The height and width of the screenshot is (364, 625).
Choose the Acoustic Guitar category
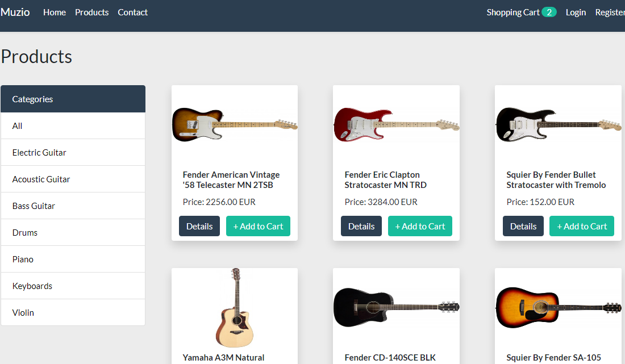[73, 179]
